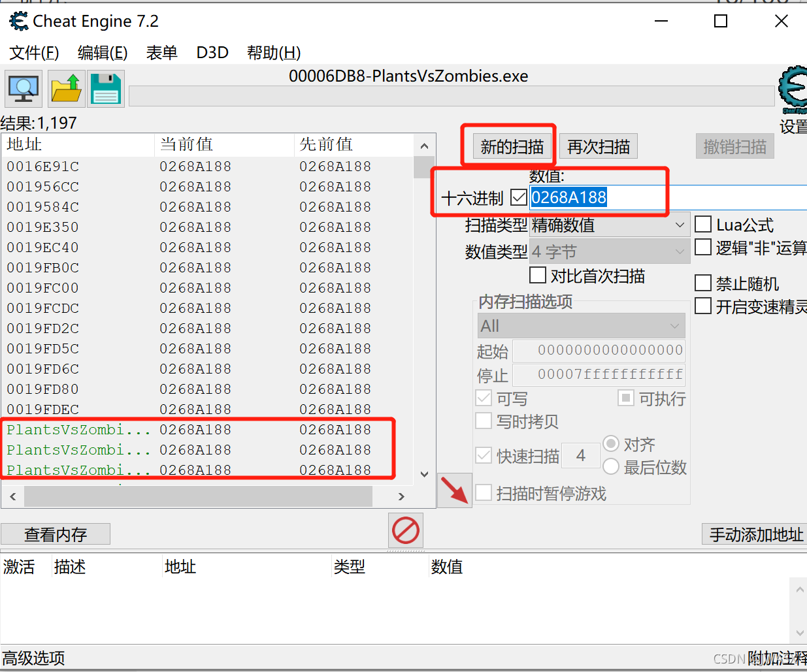Open settings via Cheat Engine logo
The image size is (807, 672).
[x=793, y=90]
